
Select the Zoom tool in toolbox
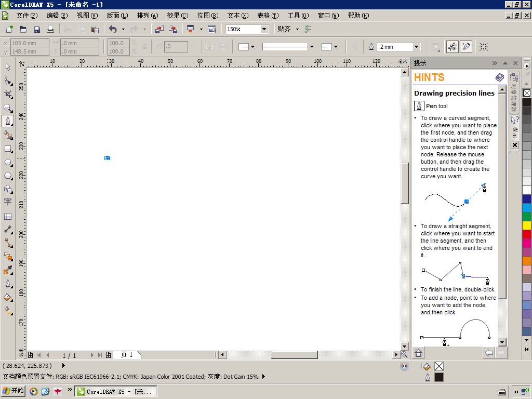click(8, 108)
